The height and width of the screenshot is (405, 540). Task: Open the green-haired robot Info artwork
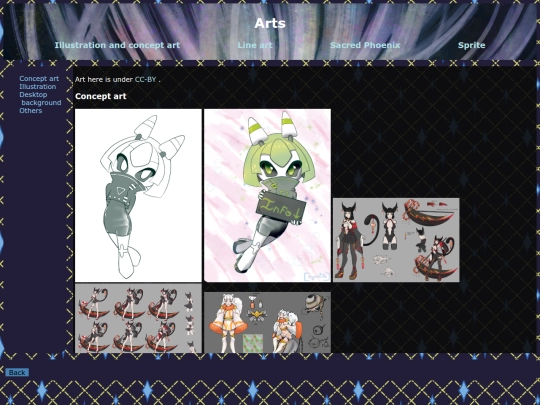click(267, 195)
